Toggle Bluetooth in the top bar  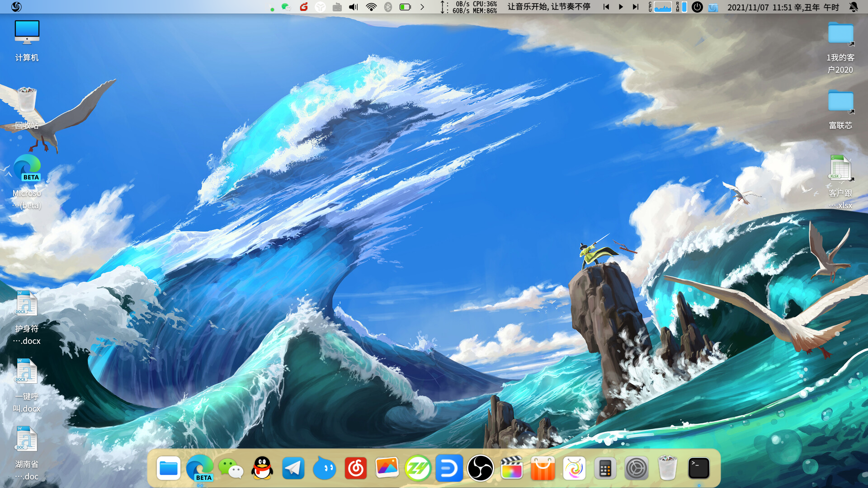click(x=388, y=7)
